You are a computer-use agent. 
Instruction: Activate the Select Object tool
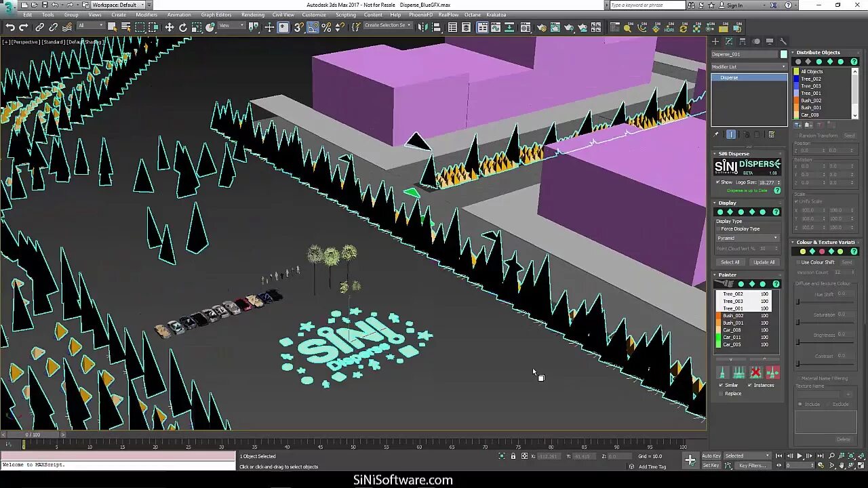pos(112,27)
